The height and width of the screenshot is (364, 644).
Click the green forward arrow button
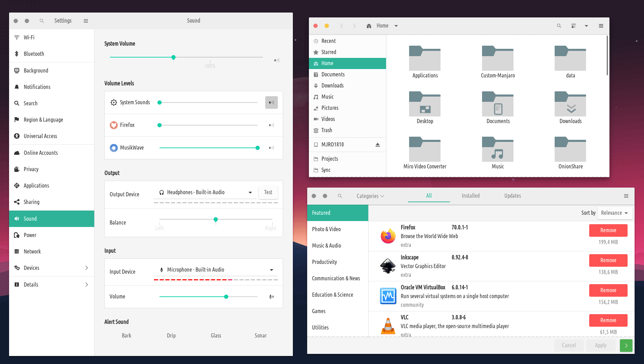click(x=626, y=345)
